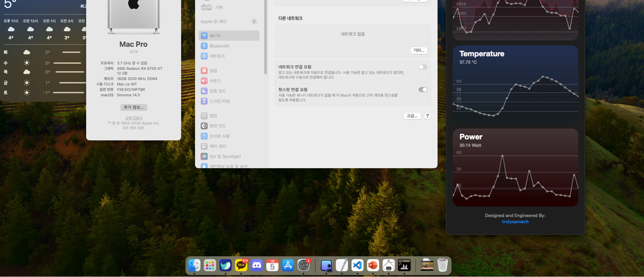Viewport: 644px width, 277px height.
Task: Launch the App Store from Dock
Action: tap(288, 265)
